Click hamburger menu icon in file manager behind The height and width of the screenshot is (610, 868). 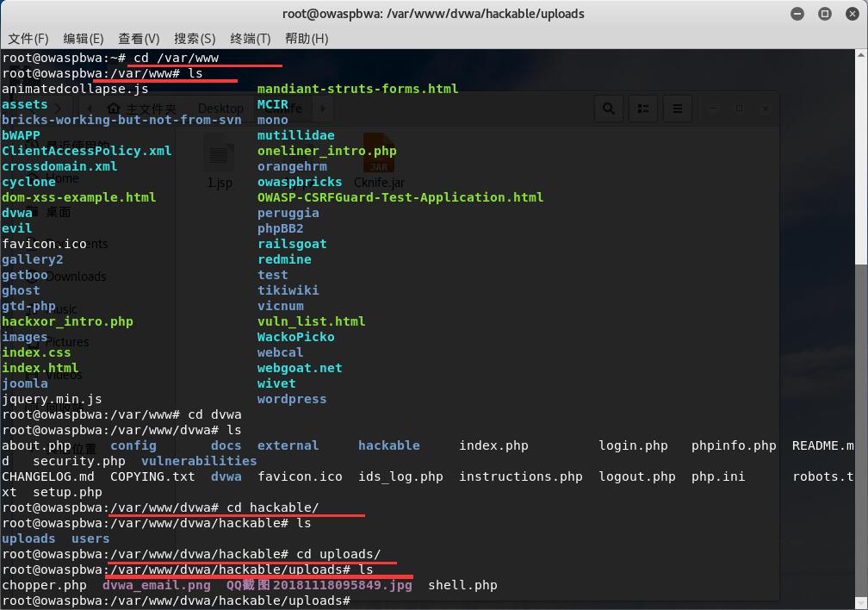(x=677, y=109)
